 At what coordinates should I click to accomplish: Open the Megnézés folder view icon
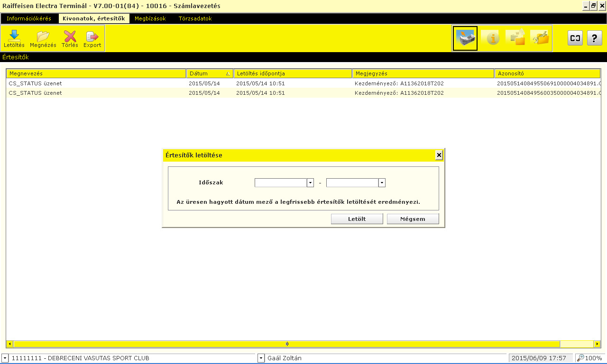[x=43, y=39]
